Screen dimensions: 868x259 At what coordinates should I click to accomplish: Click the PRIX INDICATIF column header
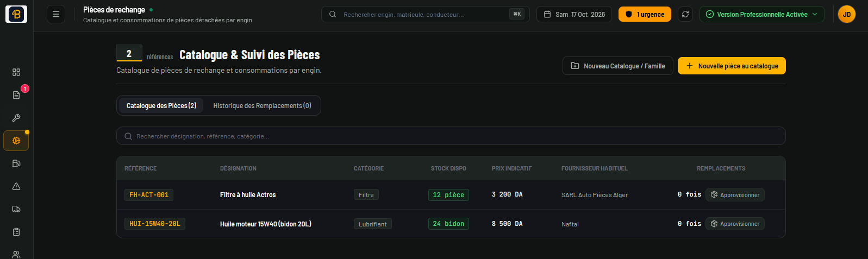click(x=511, y=168)
